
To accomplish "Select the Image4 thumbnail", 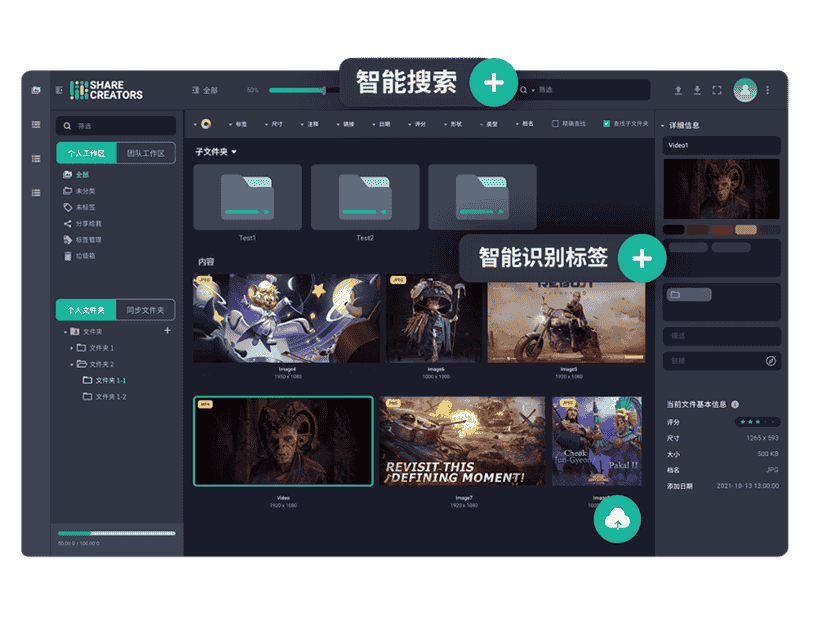I will pyautogui.click(x=286, y=319).
